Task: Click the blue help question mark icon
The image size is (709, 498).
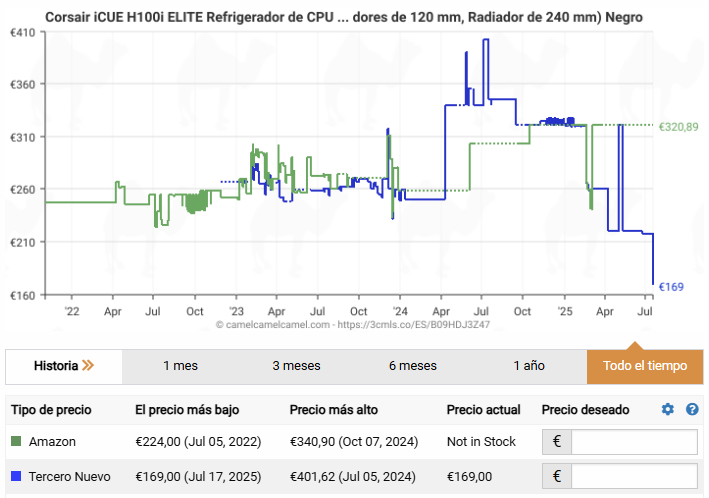Action: (x=692, y=409)
